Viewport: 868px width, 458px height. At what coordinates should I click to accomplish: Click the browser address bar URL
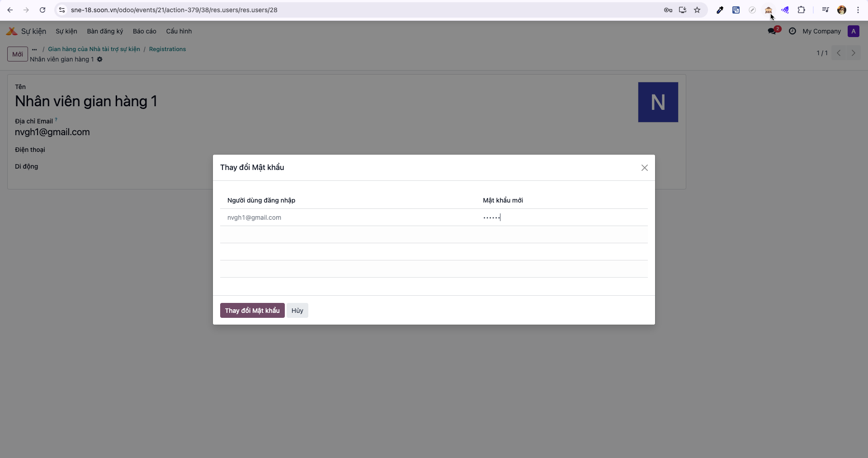pyautogui.click(x=174, y=10)
